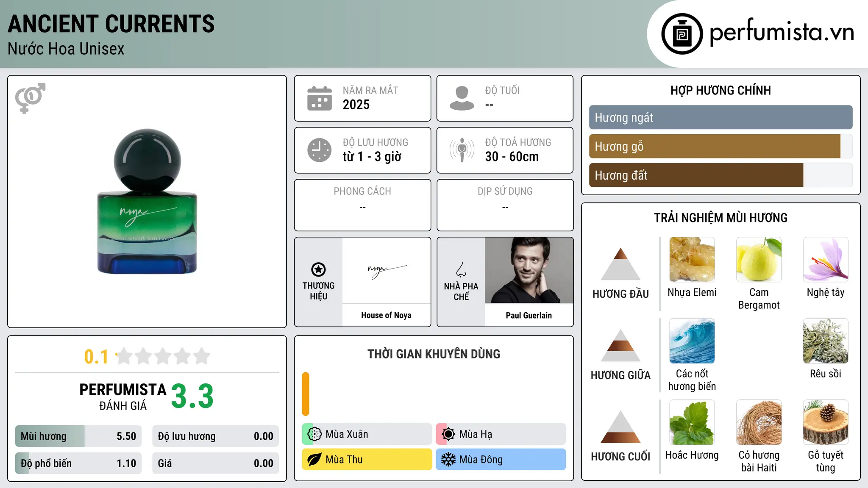
Task: Select the Mùa Hạ season bar
Action: [x=501, y=434]
